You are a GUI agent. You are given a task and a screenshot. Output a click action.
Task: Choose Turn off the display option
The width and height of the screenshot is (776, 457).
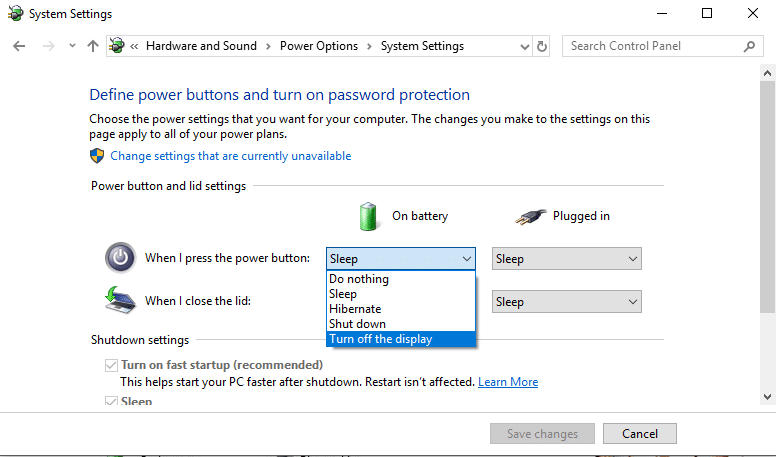pyautogui.click(x=381, y=339)
